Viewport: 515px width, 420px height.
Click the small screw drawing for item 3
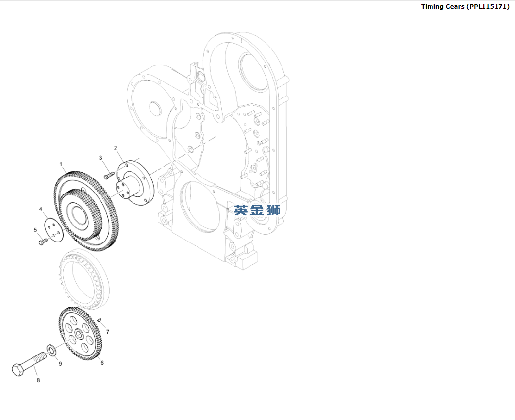click(109, 175)
